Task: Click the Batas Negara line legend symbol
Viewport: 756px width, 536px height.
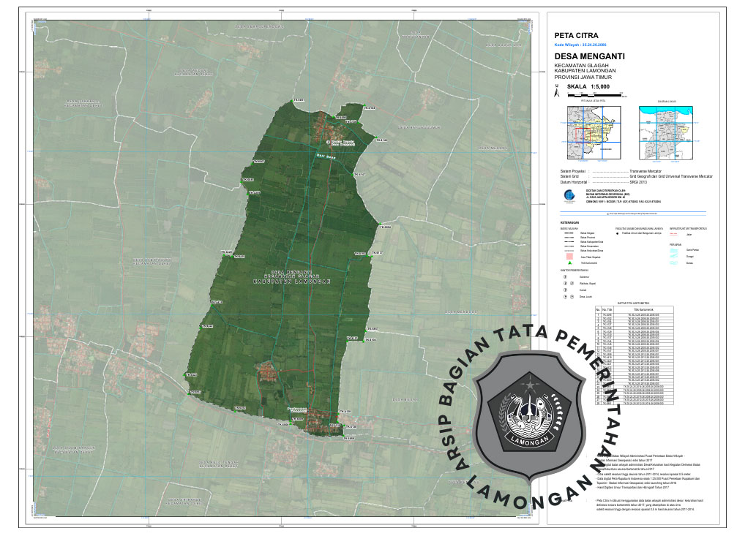Action: (x=568, y=234)
